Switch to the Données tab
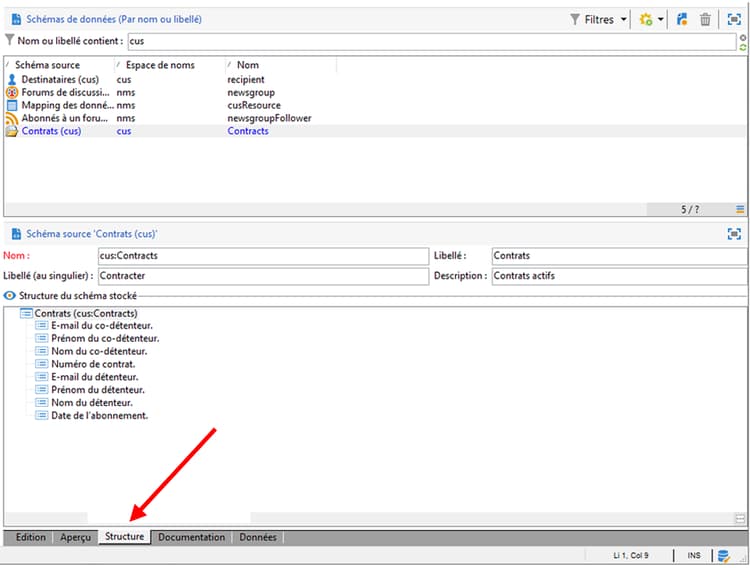This screenshot has height=568, width=750. pos(258,537)
